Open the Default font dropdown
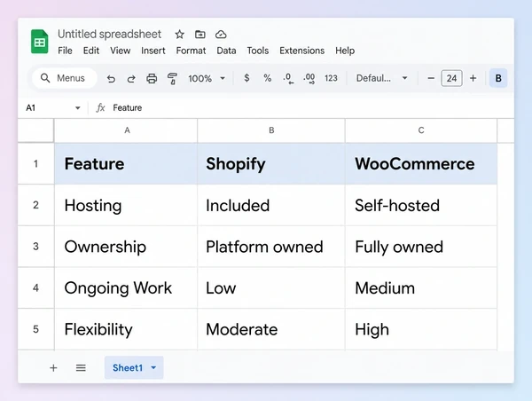Image resolution: width=532 pixels, height=401 pixels. click(381, 78)
